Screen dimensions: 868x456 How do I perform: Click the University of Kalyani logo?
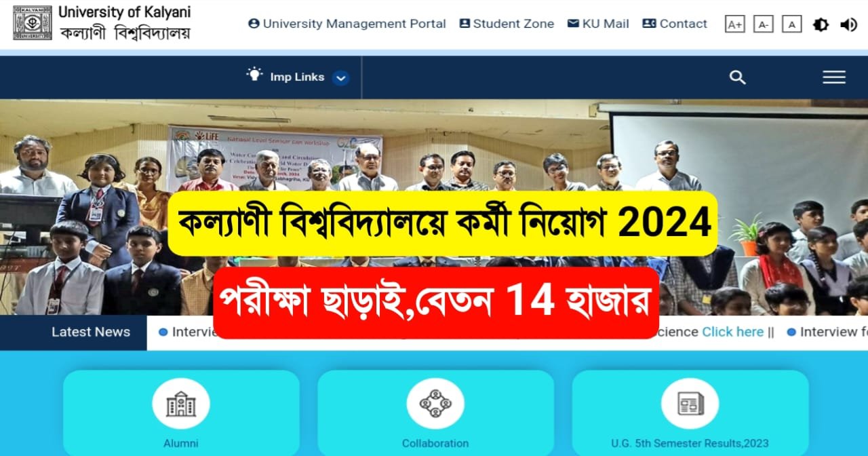(x=32, y=22)
